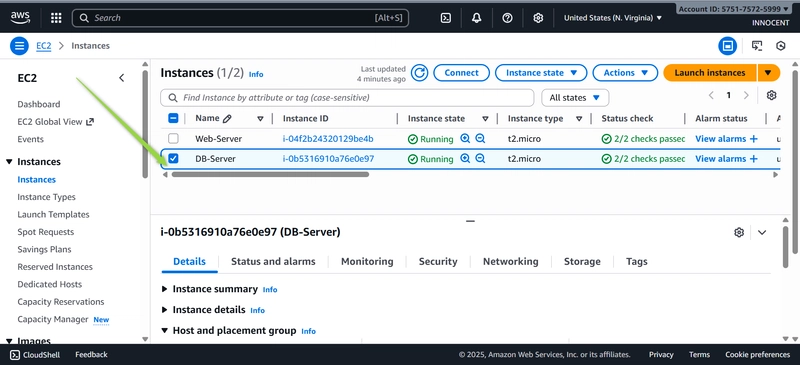Open instance ID i-0b5316910a76e0e97 link
The height and width of the screenshot is (365, 800).
tap(329, 159)
